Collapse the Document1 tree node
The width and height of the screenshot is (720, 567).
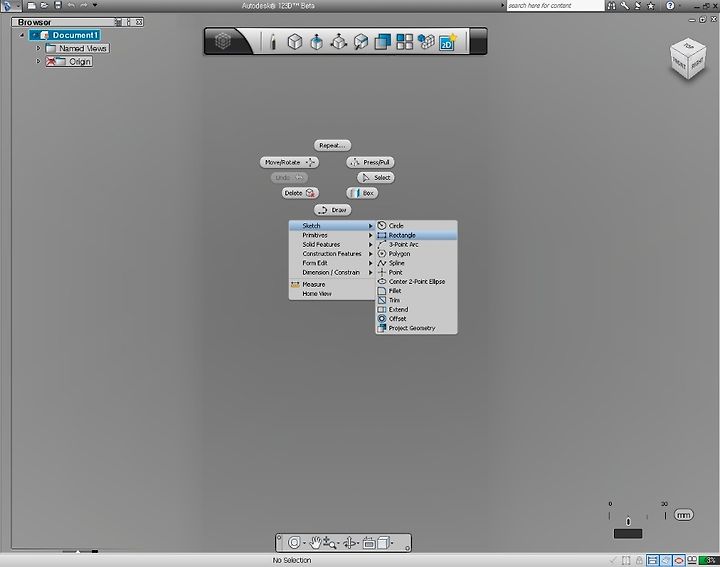pos(22,35)
